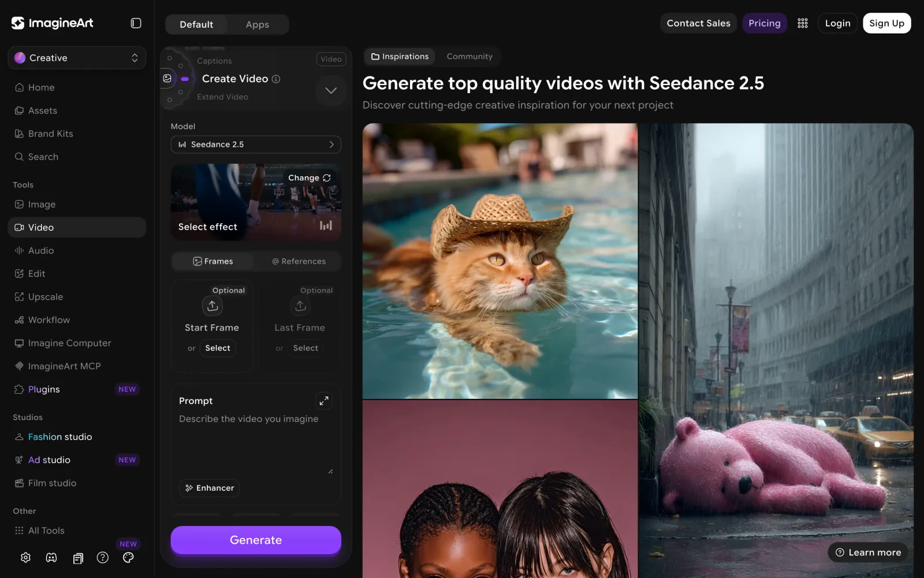
Task: Open the Upscale tool
Action: 77,297
